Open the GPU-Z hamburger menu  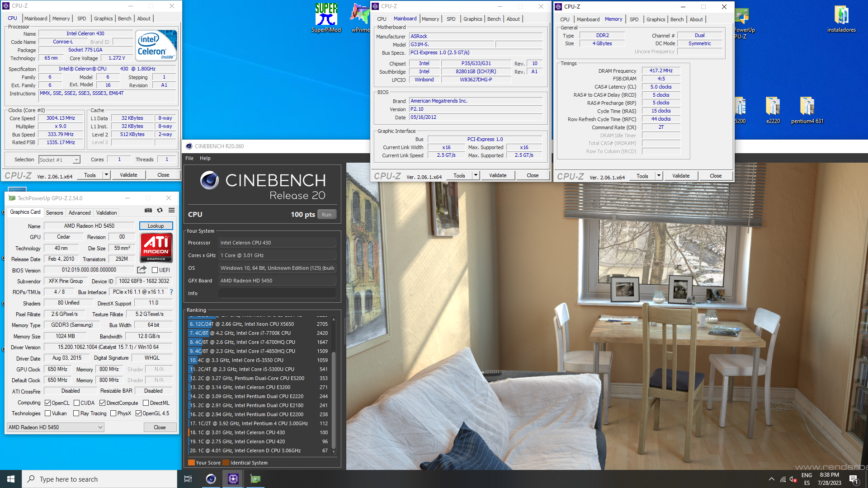(172, 211)
